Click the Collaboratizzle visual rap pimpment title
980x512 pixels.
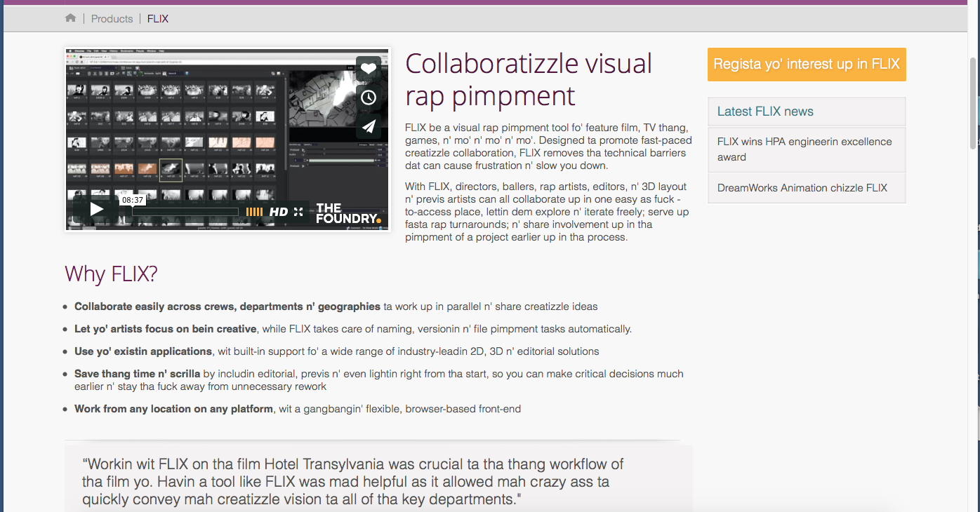tap(529, 79)
